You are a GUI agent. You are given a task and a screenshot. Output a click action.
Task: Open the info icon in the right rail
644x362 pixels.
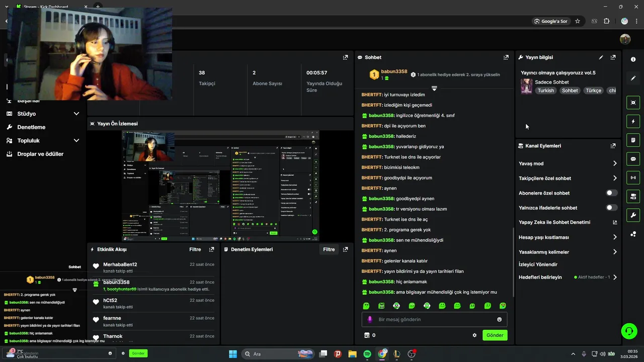[x=633, y=59]
